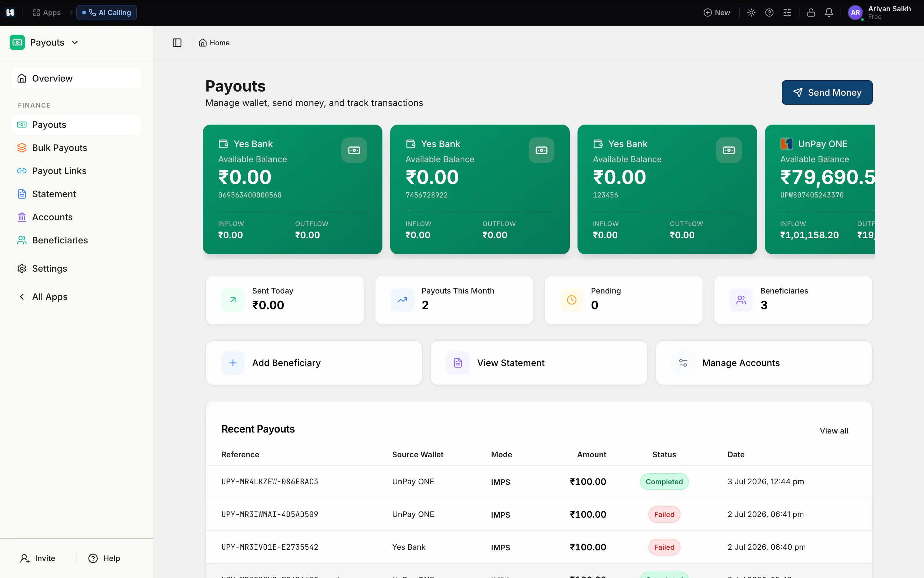Open Payout Links in the sidebar

pyautogui.click(x=76, y=171)
